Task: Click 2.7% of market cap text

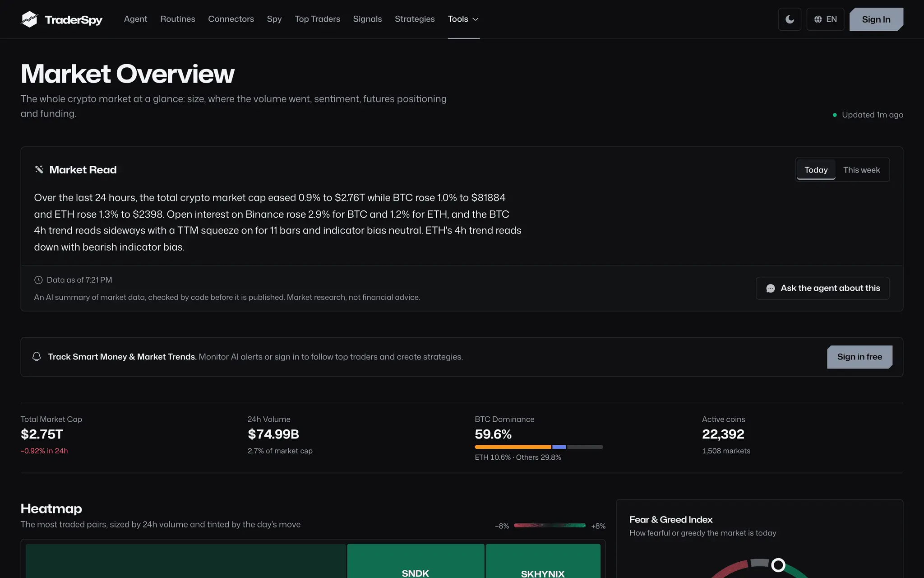Action: point(280,451)
